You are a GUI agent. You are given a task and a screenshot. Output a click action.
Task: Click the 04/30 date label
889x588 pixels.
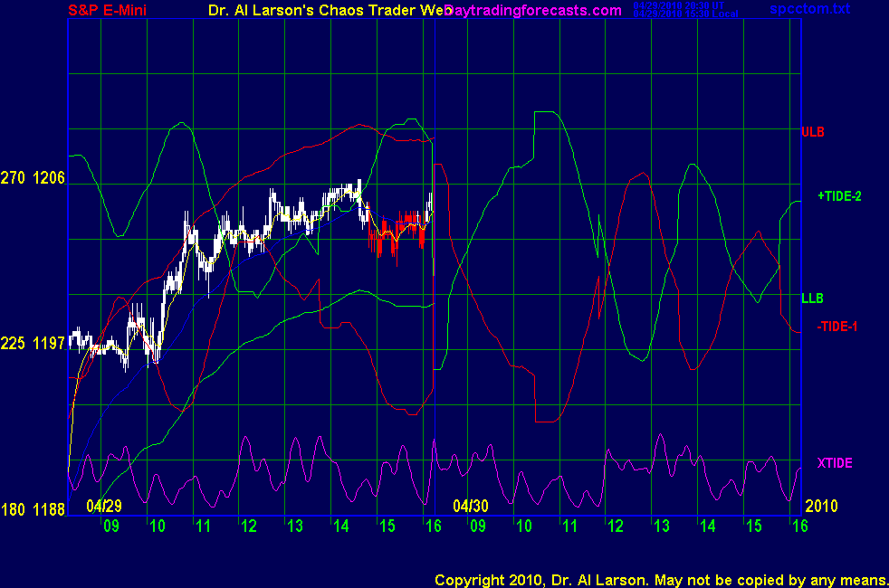pyautogui.click(x=471, y=506)
